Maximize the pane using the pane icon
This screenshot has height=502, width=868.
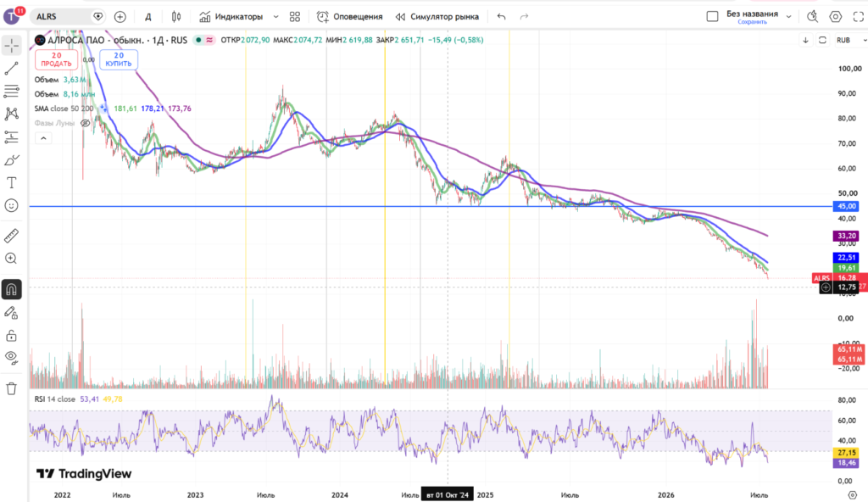click(x=822, y=40)
